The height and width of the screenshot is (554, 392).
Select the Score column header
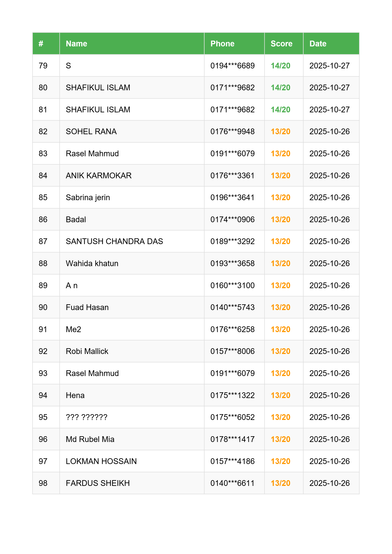click(x=281, y=44)
